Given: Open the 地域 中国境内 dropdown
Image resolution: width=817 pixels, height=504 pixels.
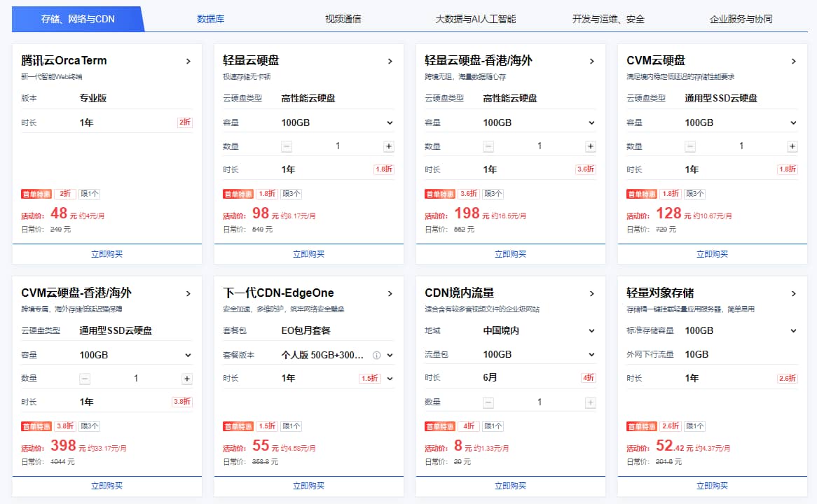Looking at the screenshot, I should tap(591, 330).
